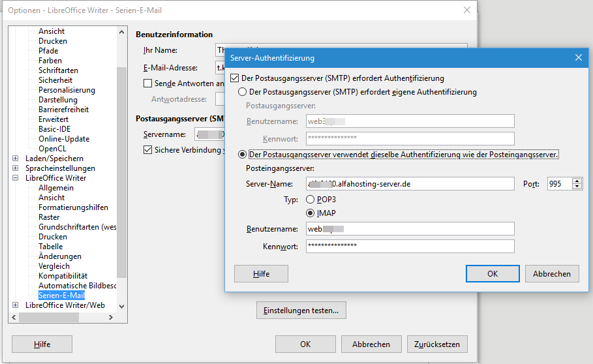The image size is (593, 364).
Task: Select Darstellung tree item
Action: (58, 100)
